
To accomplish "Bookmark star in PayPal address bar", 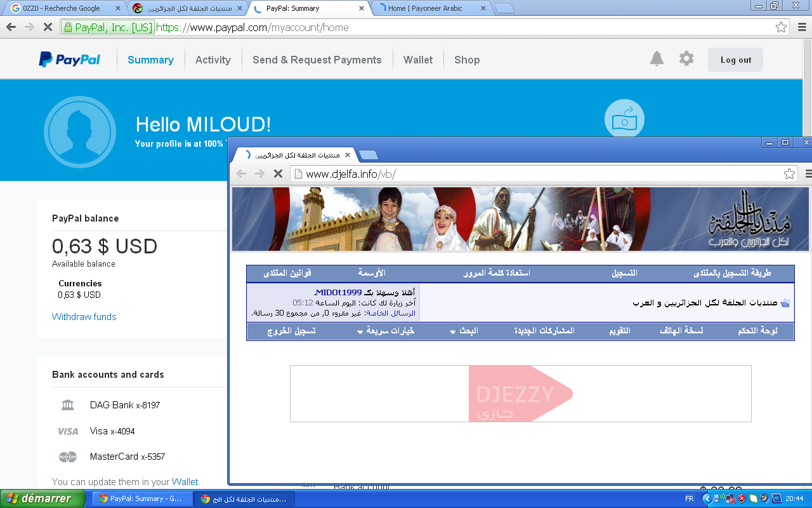I will coord(782,27).
